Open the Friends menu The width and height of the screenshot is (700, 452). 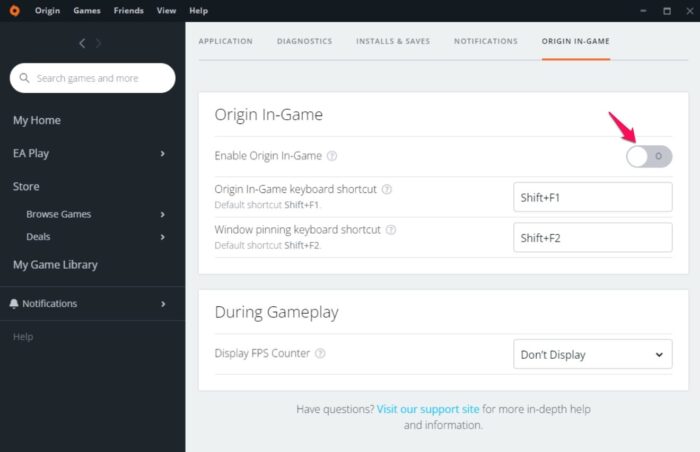tap(129, 10)
